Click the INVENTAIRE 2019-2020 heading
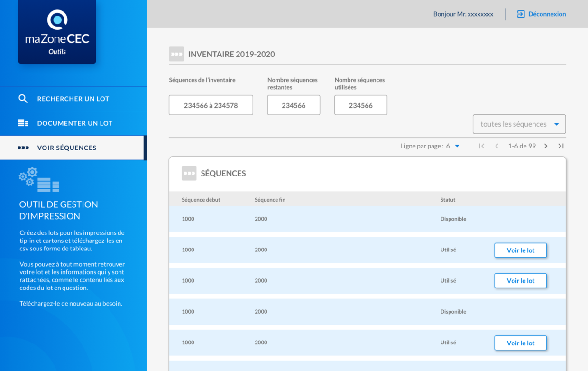This screenshot has height=371, width=588. point(231,54)
